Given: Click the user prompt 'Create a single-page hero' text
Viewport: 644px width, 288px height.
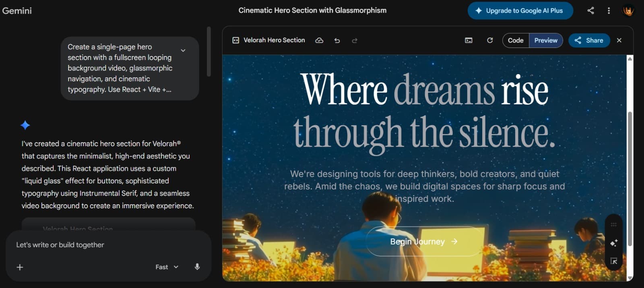Looking at the screenshot, I should 120,68.
